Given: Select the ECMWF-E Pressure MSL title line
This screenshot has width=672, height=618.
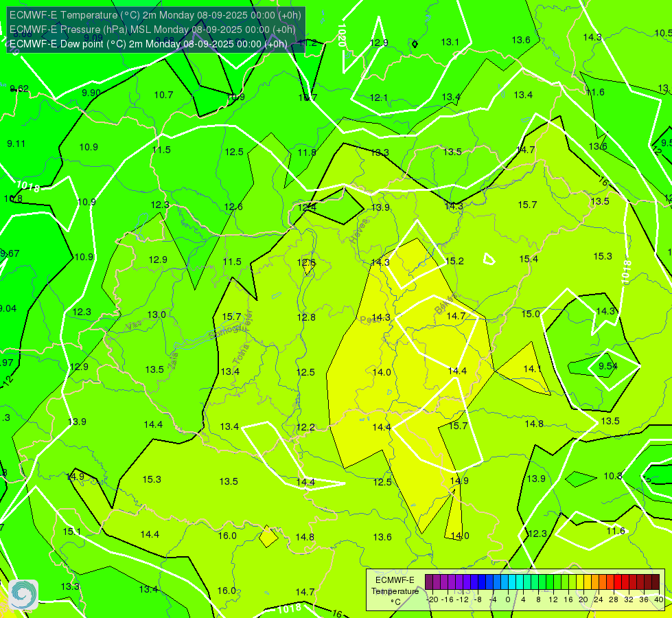Looking at the screenshot, I should pyautogui.click(x=152, y=30).
